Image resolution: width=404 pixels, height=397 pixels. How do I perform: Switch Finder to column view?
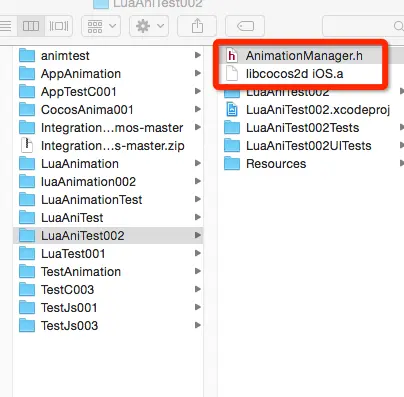pos(31,26)
